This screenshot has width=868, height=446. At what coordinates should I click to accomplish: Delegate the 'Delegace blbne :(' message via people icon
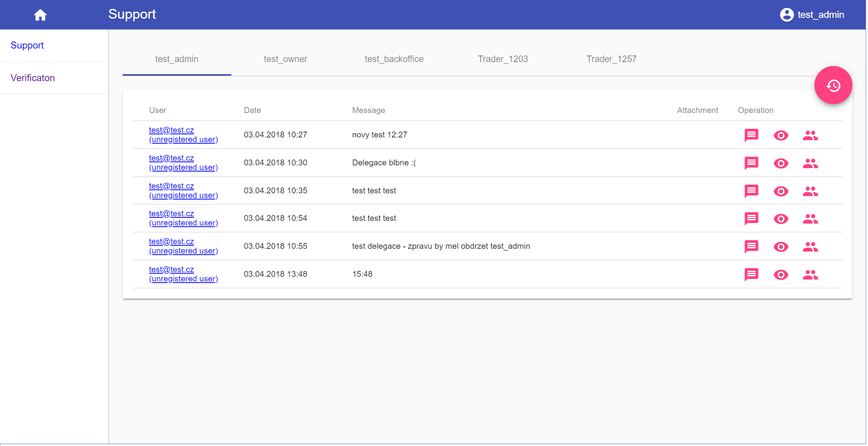[810, 163]
